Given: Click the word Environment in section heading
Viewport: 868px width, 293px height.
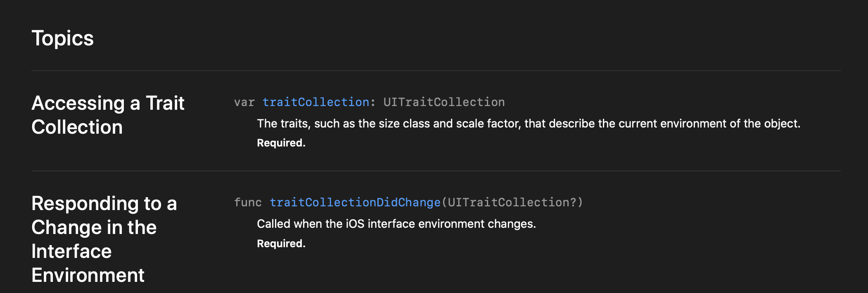Looking at the screenshot, I should pyautogui.click(x=88, y=275).
